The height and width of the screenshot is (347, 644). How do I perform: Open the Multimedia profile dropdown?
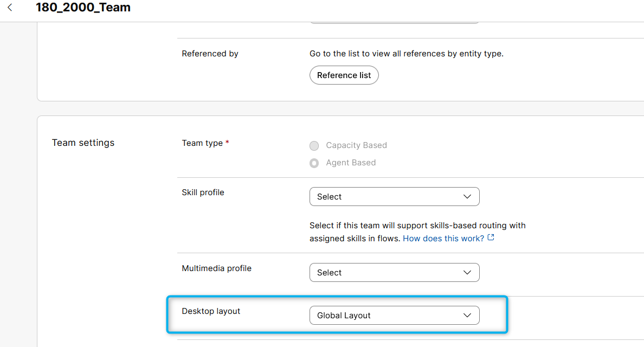pos(394,273)
